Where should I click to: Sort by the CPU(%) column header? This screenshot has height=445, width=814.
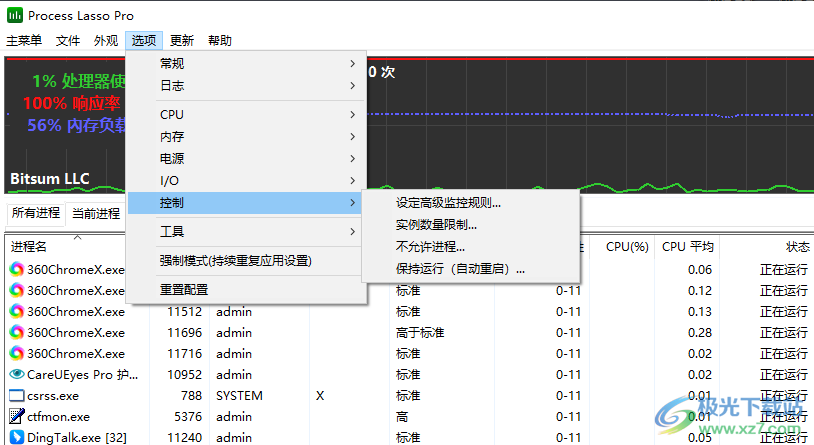(627, 247)
